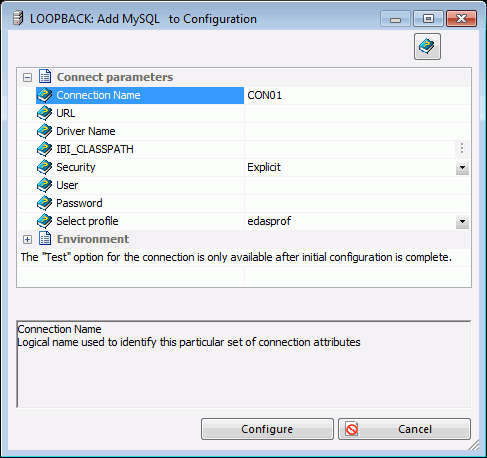Click the Driver Name value field

(357, 131)
